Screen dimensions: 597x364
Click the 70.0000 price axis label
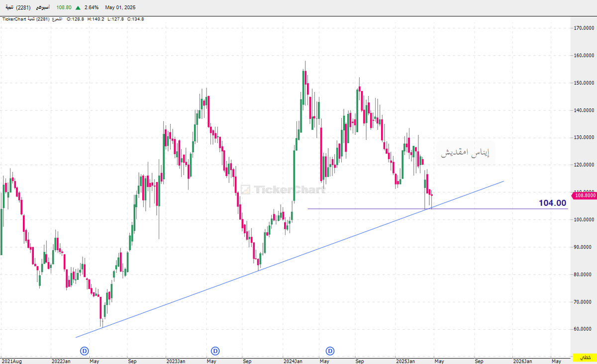pyautogui.click(x=584, y=301)
